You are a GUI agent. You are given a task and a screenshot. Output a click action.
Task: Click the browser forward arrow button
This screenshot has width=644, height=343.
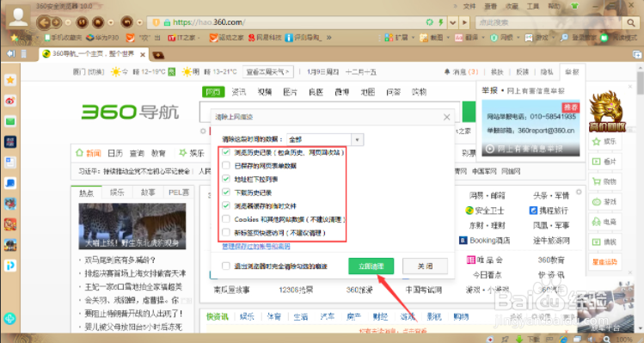56,22
